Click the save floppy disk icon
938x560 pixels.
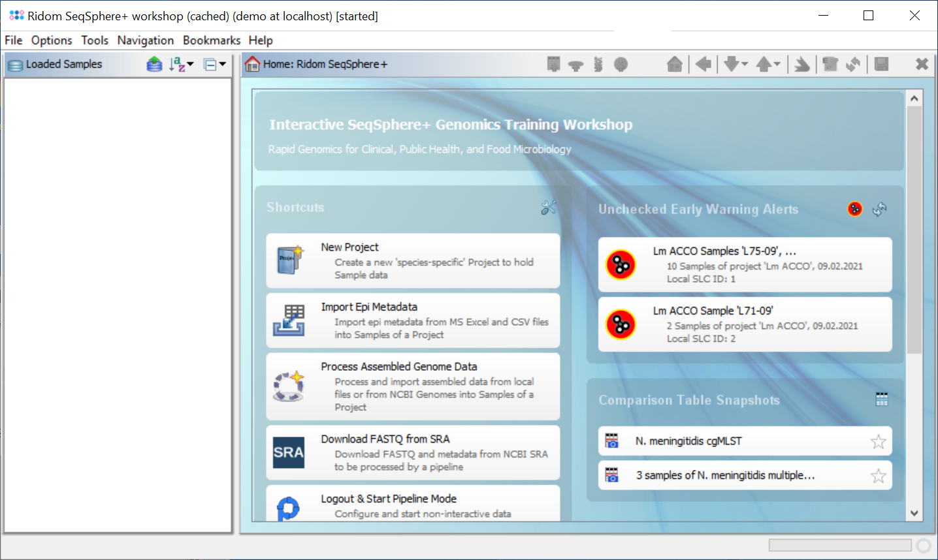point(881,64)
